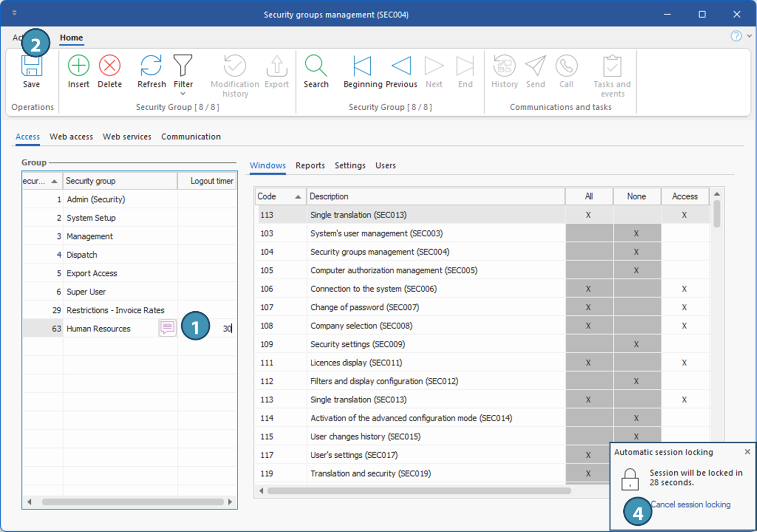Refresh the security group list
757x532 pixels.
pos(151,66)
